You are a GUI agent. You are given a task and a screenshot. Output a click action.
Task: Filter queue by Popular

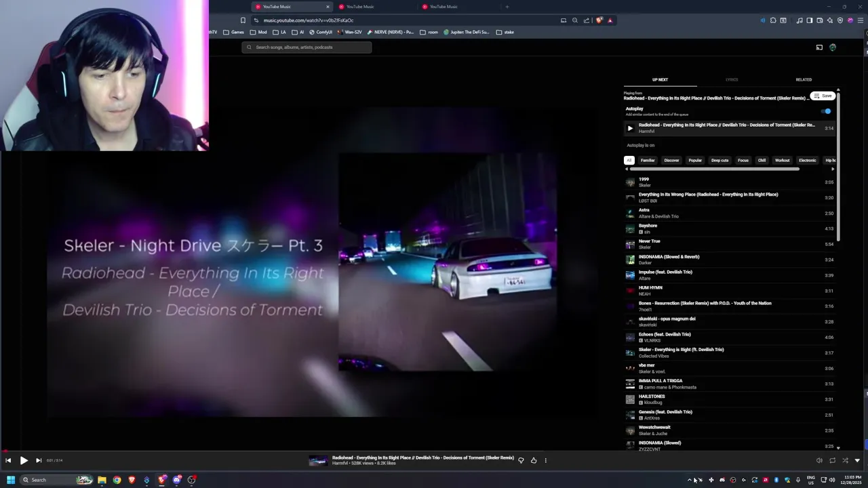tap(695, 161)
